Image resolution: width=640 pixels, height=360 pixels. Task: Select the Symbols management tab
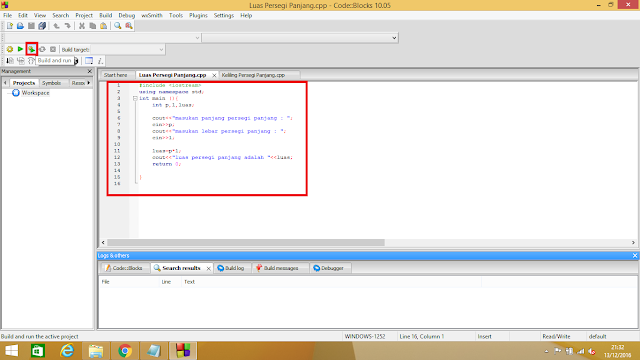click(x=51, y=83)
